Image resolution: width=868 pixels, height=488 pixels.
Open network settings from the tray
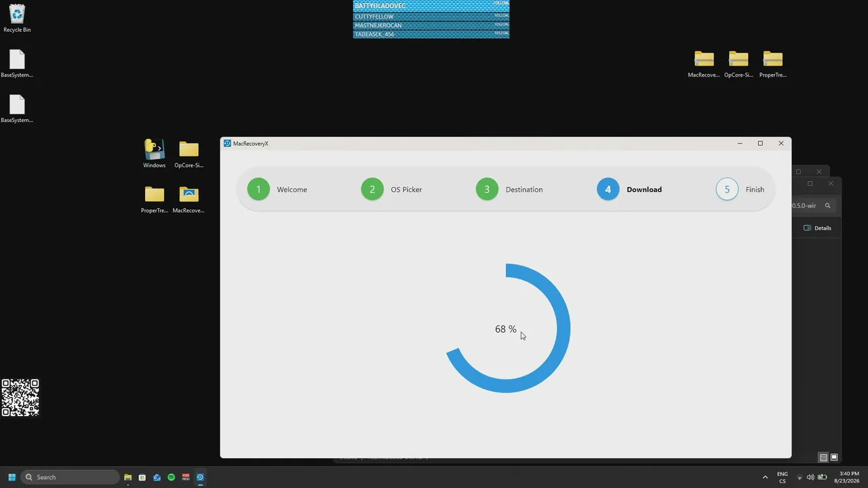(800, 477)
